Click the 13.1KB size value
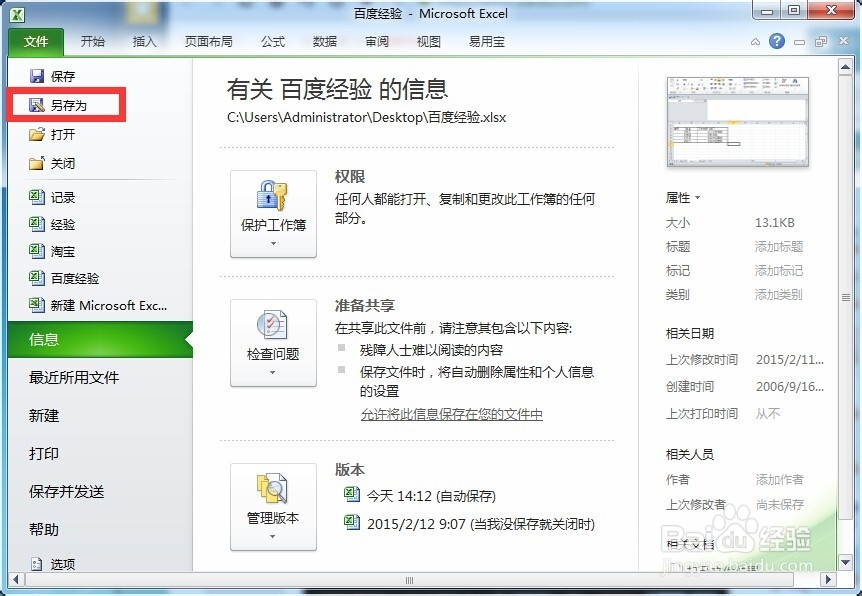 775,223
